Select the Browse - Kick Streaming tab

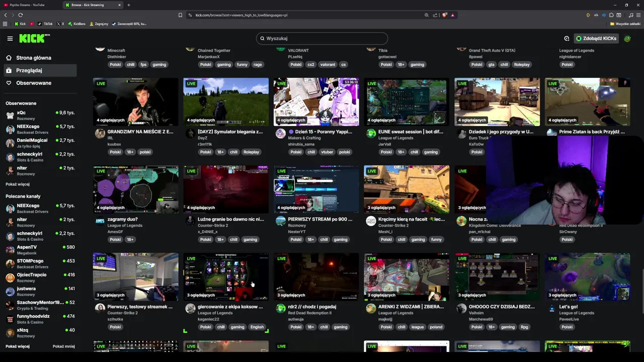tap(93, 5)
